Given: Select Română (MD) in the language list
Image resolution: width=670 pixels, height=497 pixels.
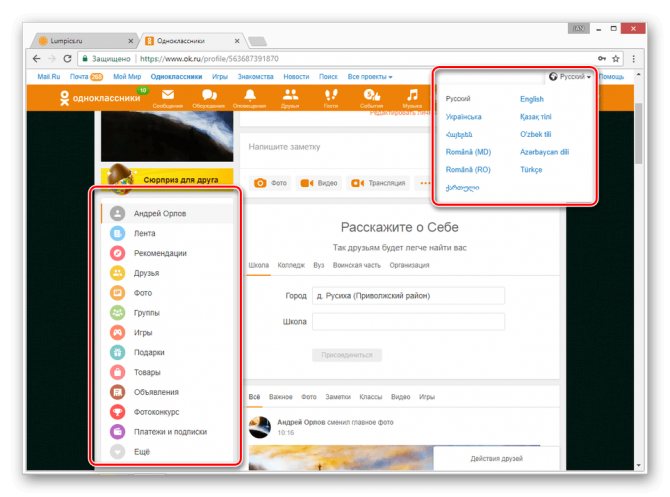Looking at the screenshot, I should [x=468, y=152].
